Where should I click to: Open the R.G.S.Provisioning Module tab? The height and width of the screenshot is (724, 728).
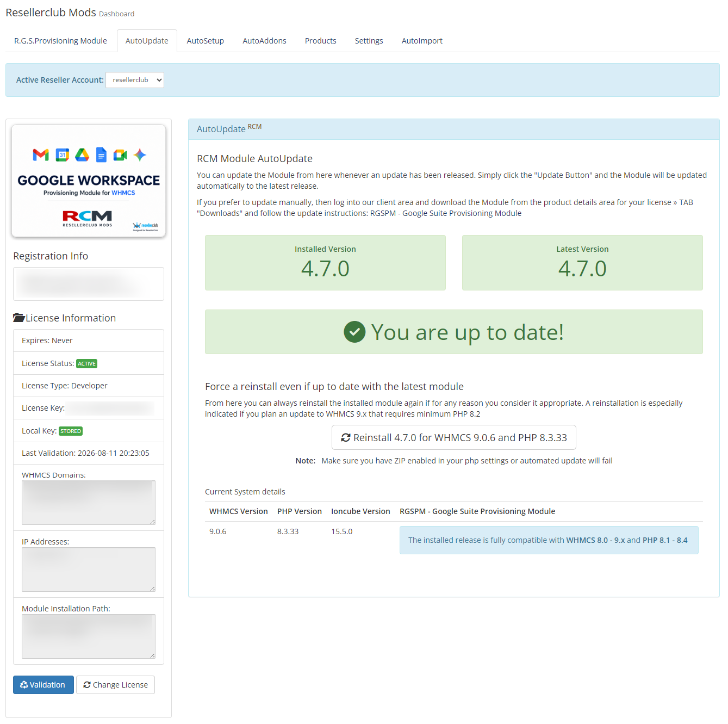[x=60, y=41]
